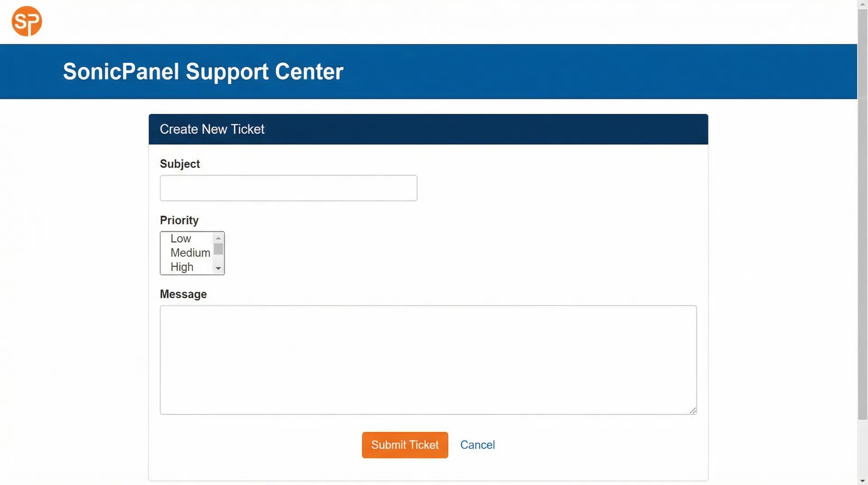Screen dimensions: 868x485
Task: Click the Message field label
Action: pyautogui.click(x=183, y=294)
